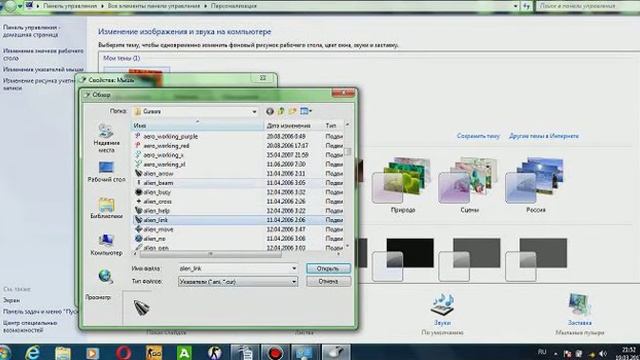Click Get more themes online link
This screenshot has height=360, width=640.
click(544, 136)
